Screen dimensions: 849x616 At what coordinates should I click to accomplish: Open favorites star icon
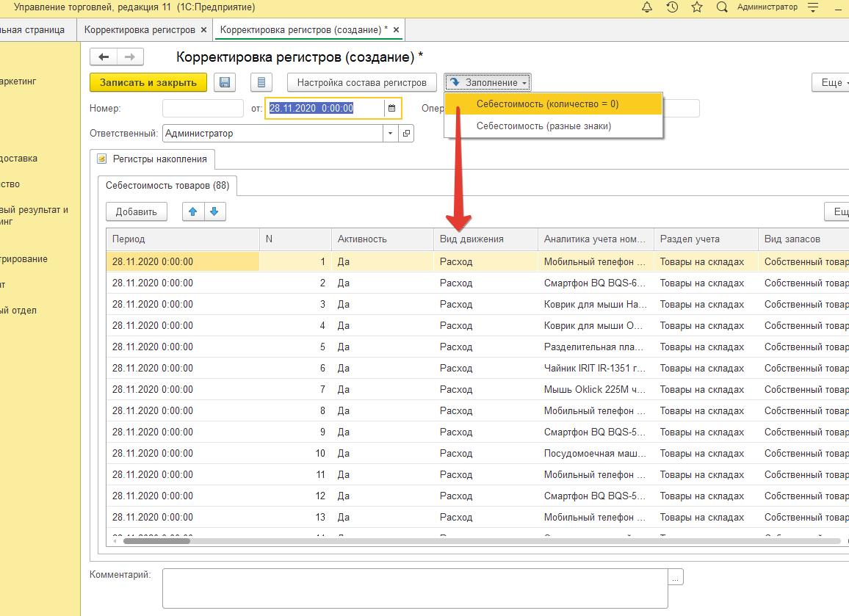click(x=697, y=7)
